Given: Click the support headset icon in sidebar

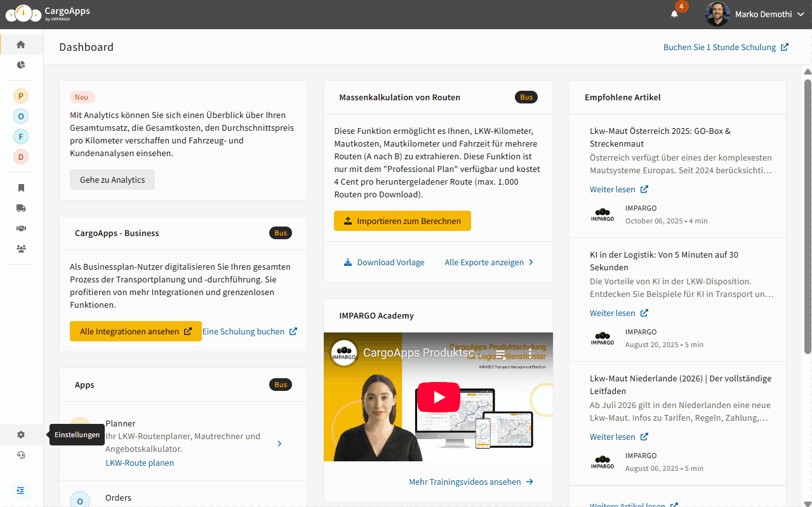Looking at the screenshot, I should (x=21, y=455).
